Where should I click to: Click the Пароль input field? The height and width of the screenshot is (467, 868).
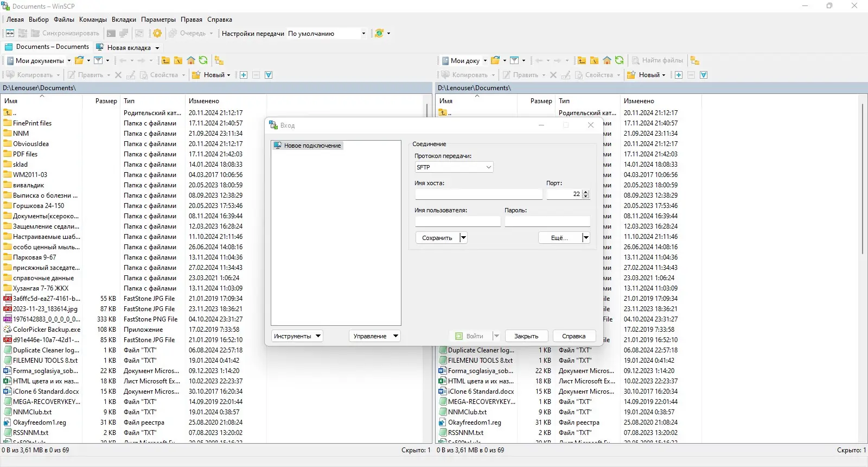[x=547, y=221]
